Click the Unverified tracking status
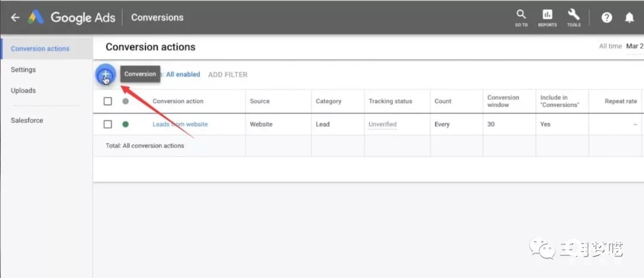644x278 pixels. pos(382,124)
